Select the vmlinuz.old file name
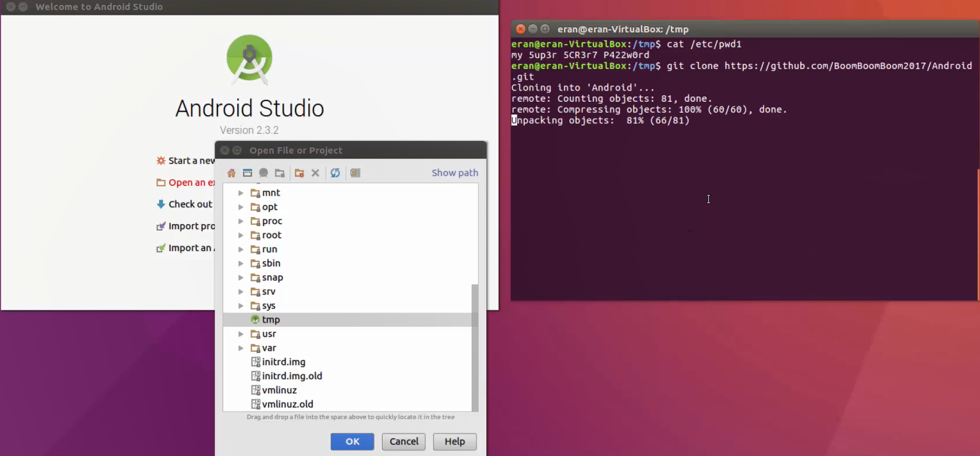 [287, 404]
